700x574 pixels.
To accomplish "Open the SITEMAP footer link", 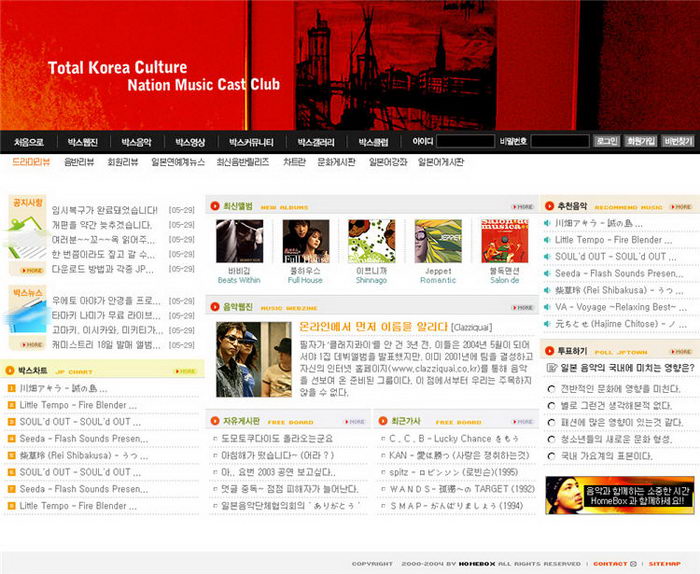I will (665, 564).
